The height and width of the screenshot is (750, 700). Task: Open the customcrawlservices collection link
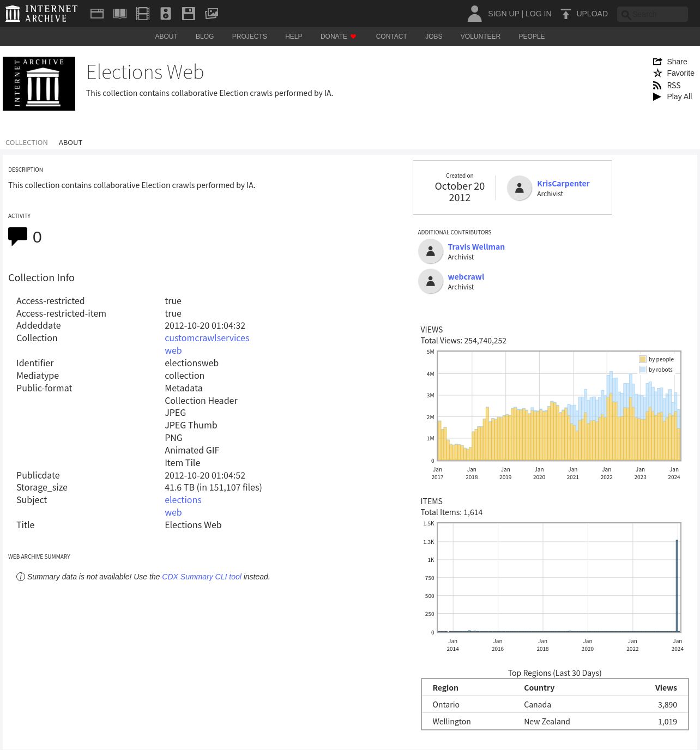[207, 338]
